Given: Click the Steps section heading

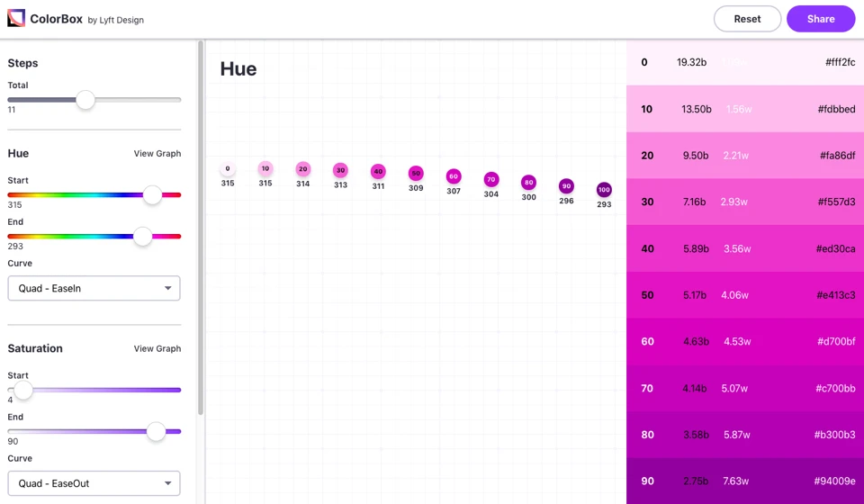Looking at the screenshot, I should tap(22, 63).
